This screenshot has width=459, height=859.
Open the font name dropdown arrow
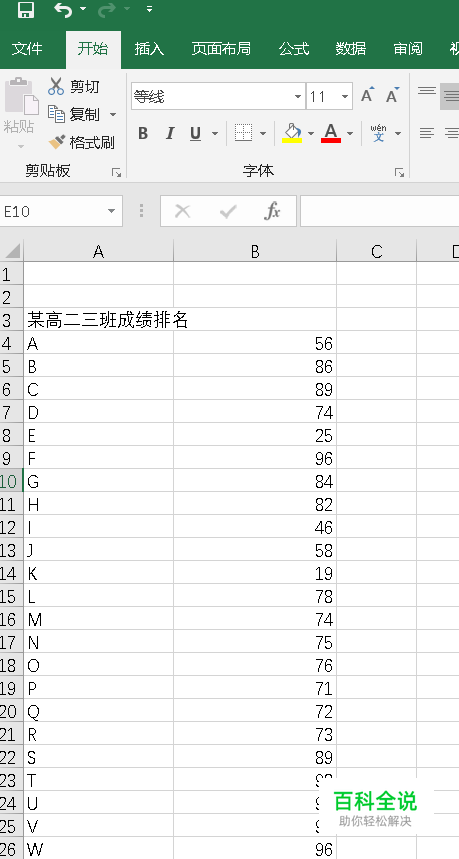298,97
